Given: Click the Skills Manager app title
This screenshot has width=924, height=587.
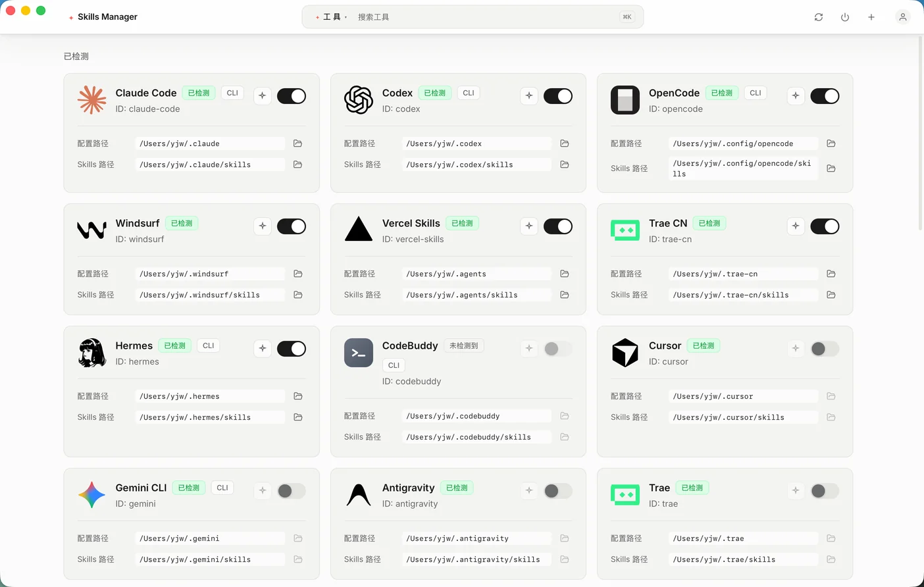Looking at the screenshot, I should (x=107, y=17).
